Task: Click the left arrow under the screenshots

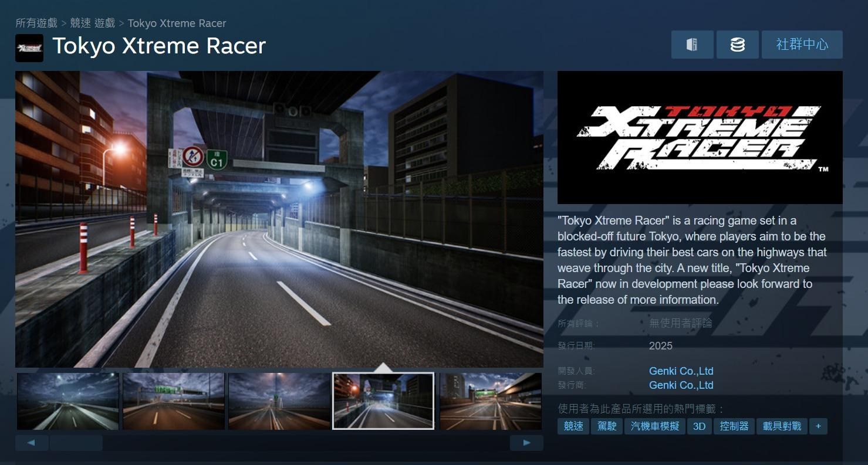Action: (x=32, y=443)
